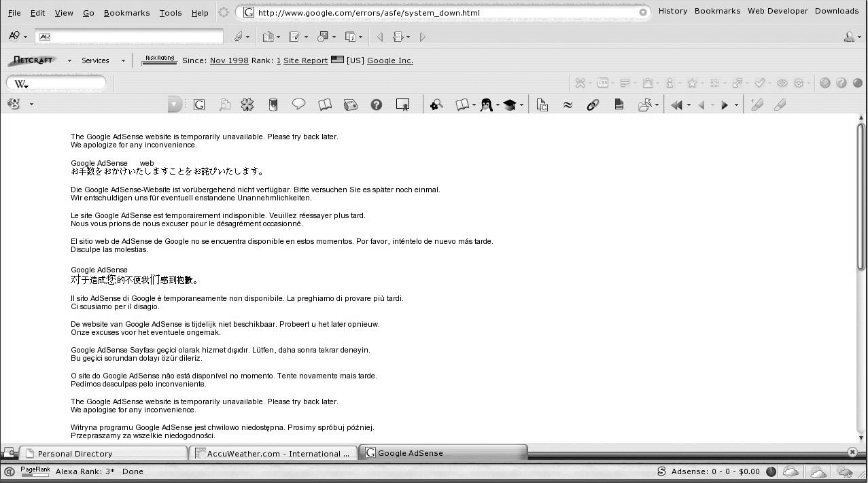Click the approximately-equal similar pages icon
This screenshot has width=868, height=483.
[568, 105]
